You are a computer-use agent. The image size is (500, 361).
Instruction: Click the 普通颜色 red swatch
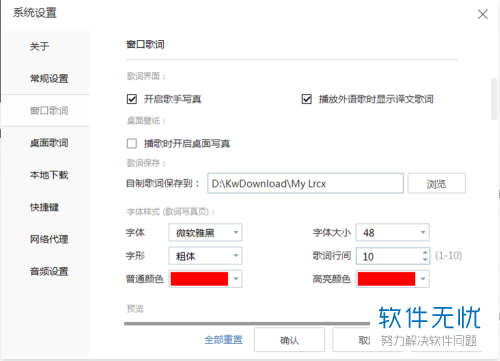199,279
